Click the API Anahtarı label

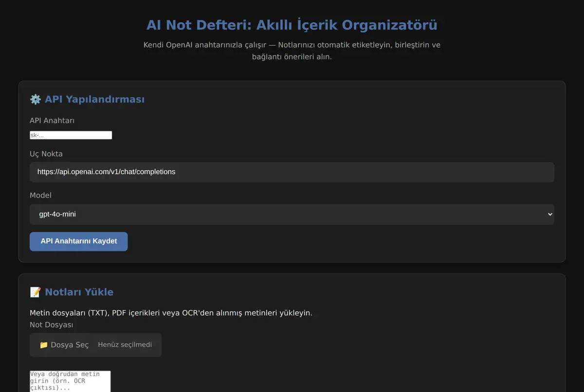pos(52,121)
